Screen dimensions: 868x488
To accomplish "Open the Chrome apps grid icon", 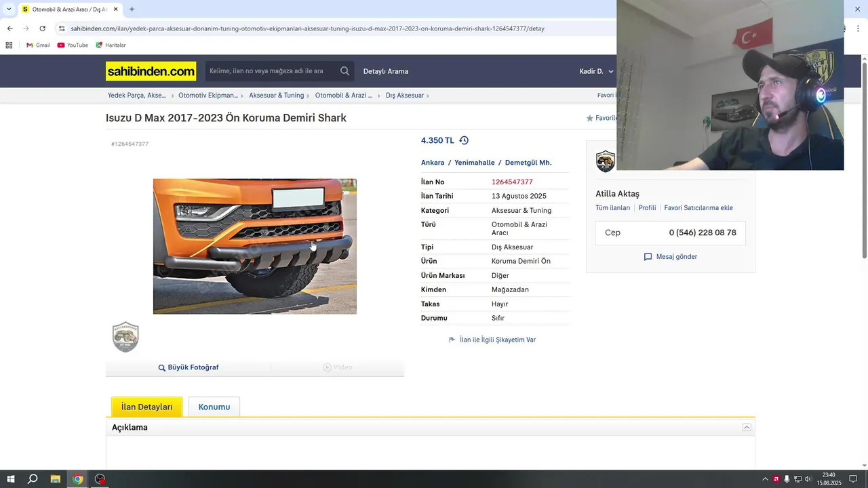I will point(9,45).
